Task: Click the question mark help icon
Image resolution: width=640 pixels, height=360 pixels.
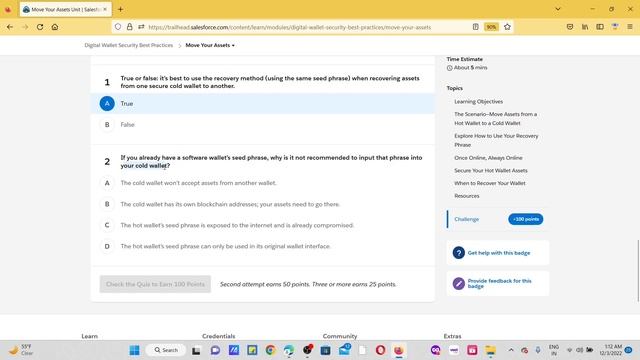Action: pyautogui.click(x=458, y=253)
